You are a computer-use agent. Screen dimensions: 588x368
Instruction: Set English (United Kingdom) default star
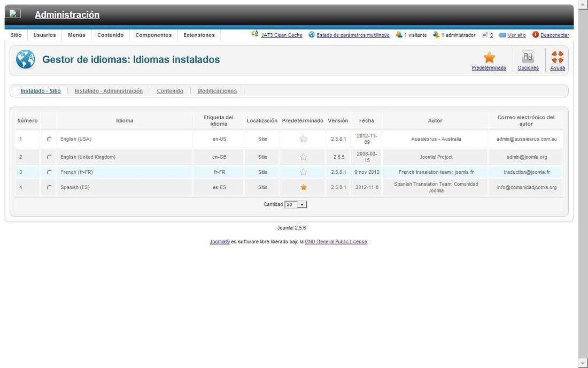[x=304, y=157]
